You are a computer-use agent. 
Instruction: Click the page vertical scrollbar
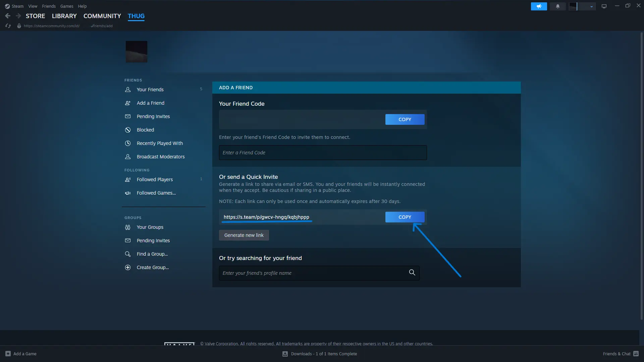pos(642,176)
